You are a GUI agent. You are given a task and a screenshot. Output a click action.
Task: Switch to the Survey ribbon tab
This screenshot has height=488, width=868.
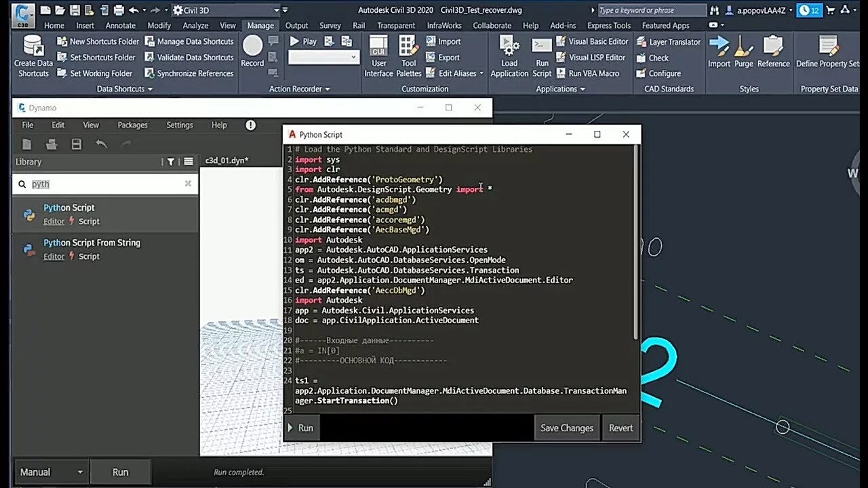(330, 26)
